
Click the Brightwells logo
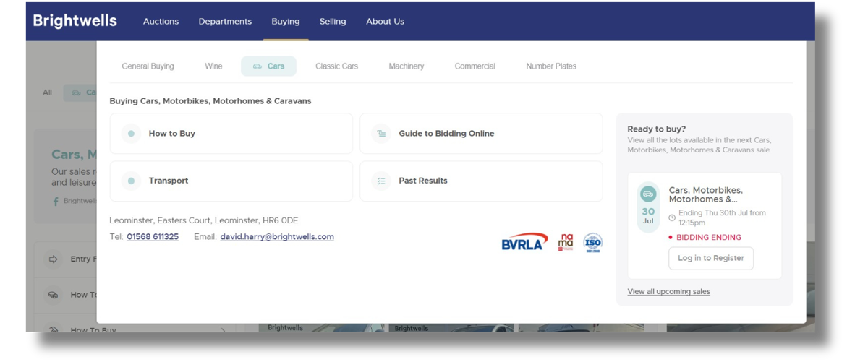click(x=75, y=21)
